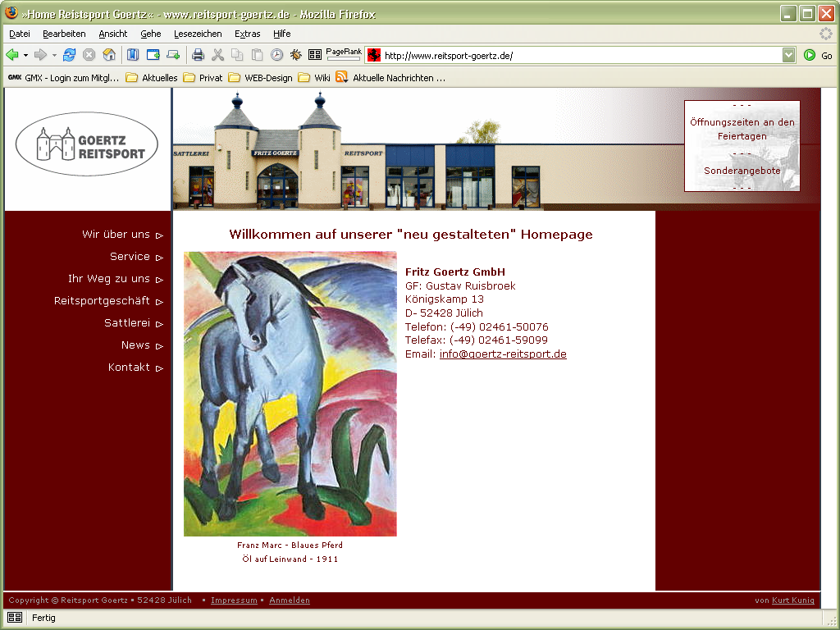The image size is (840, 630).
Task: Click the Stop loading icon
Action: pyautogui.click(x=89, y=55)
